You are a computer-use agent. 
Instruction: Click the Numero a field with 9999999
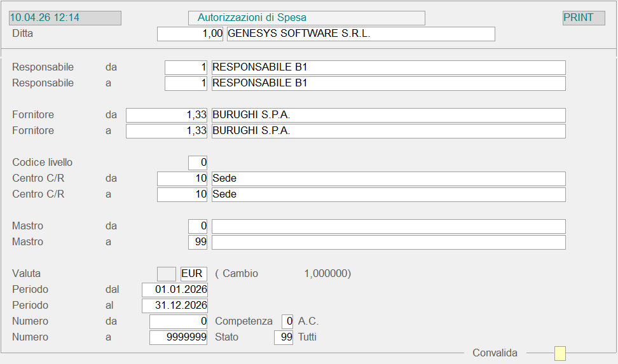[x=179, y=337]
